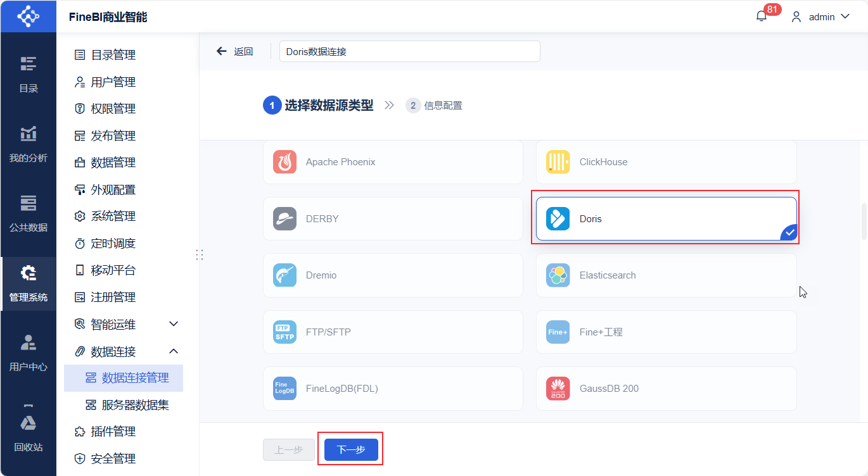Open the admin account dropdown
Screen dimensions: 868x476
[x=821, y=16]
